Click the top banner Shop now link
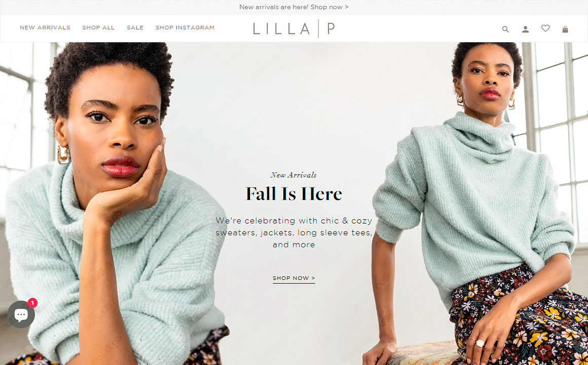This screenshot has width=588, height=365. (329, 7)
